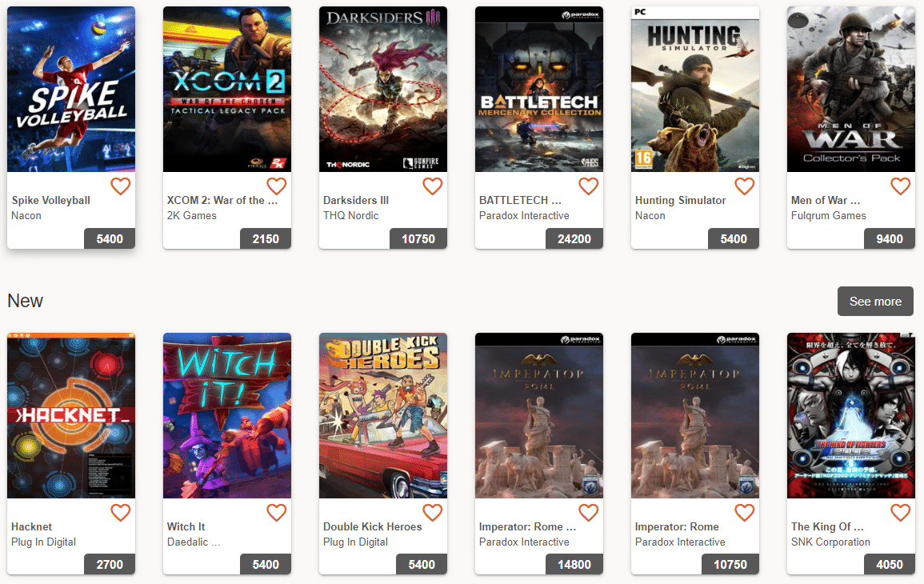Open the Hunting Simulator cover image

pos(694,89)
